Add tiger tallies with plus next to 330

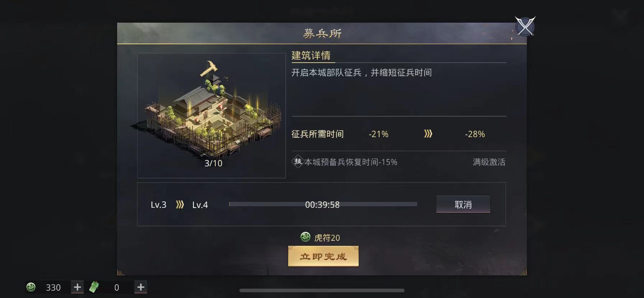coord(77,287)
